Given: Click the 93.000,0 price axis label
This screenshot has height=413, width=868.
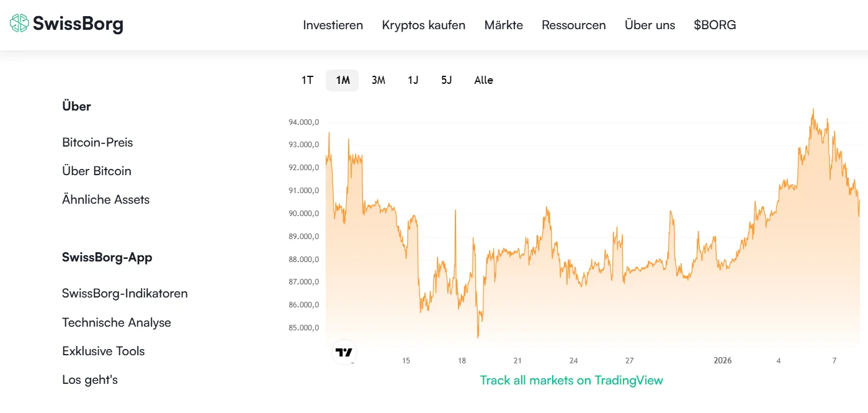Looking at the screenshot, I should point(304,145).
